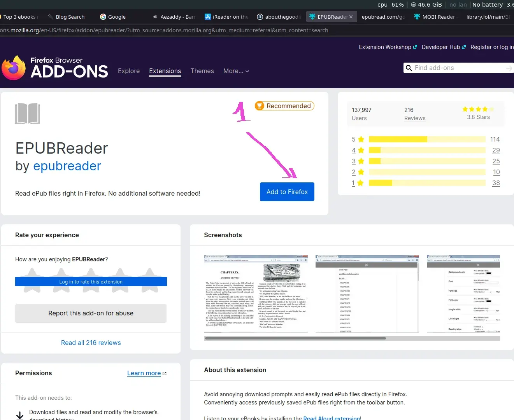Click the EPUBReader book icon
This screenshot has height=420, width=514.
28,113
